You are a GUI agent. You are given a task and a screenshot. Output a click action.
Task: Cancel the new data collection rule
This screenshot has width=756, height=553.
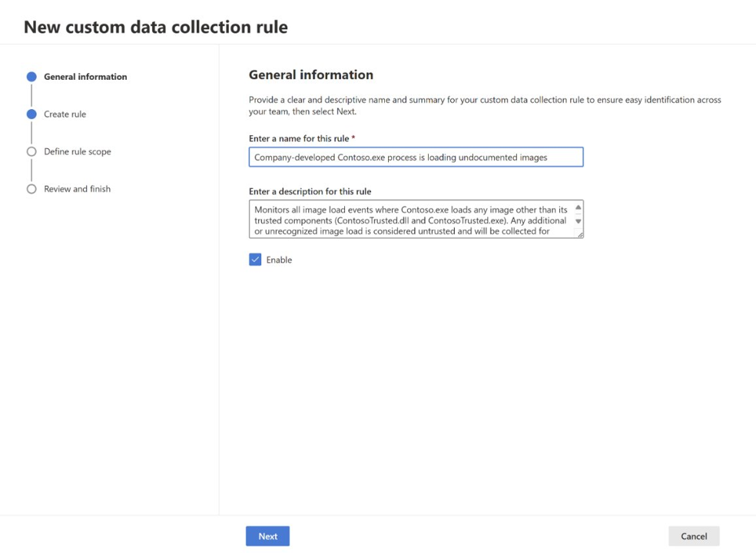(693, 536)
